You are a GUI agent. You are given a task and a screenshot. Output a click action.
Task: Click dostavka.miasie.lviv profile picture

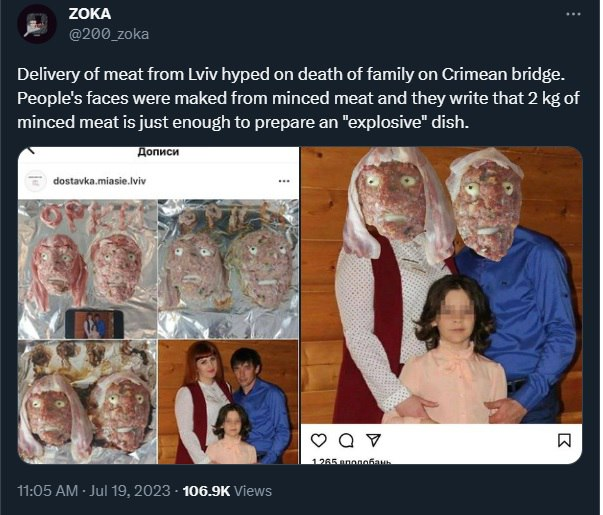coord(35,181)
